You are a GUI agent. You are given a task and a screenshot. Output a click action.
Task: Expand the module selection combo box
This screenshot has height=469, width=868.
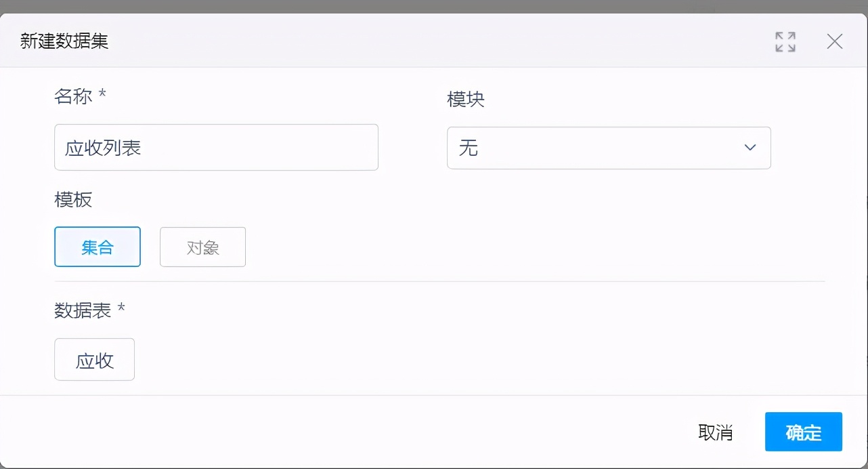pos(608,147)
